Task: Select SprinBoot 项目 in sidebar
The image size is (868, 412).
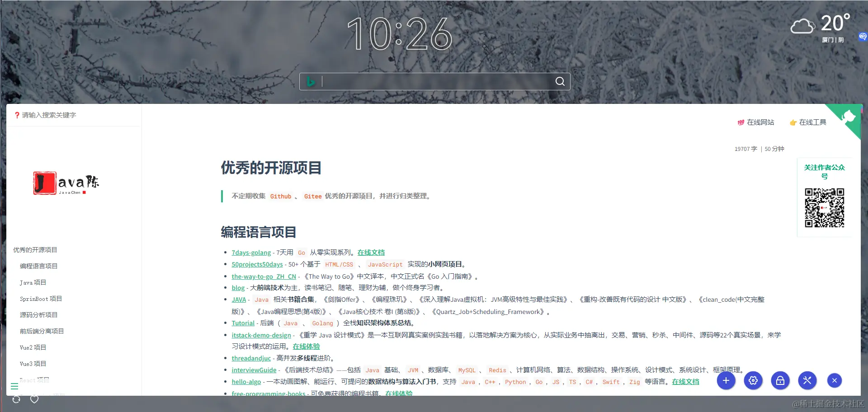Action: point(41,299)
